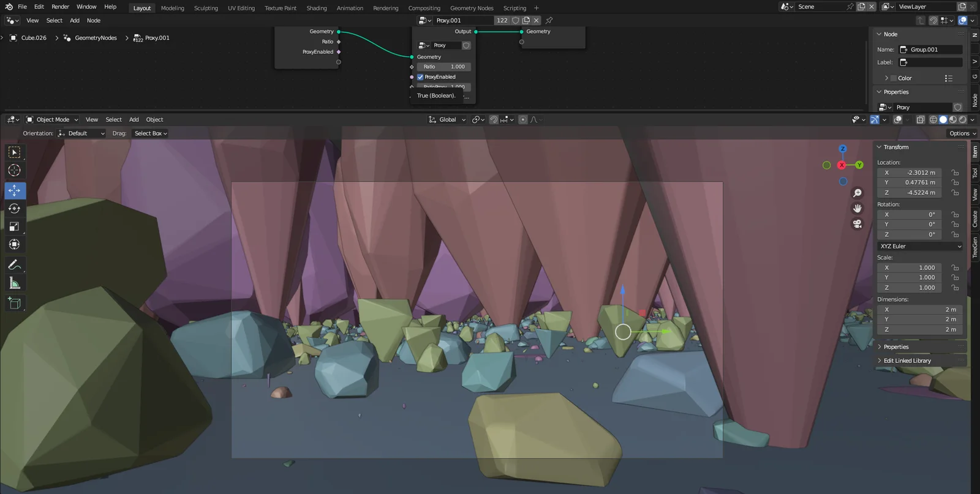The height and width of the screenshot is (494, 980).
Task: Toggle proportional editing in viewport header
Action: pos(522,119)
